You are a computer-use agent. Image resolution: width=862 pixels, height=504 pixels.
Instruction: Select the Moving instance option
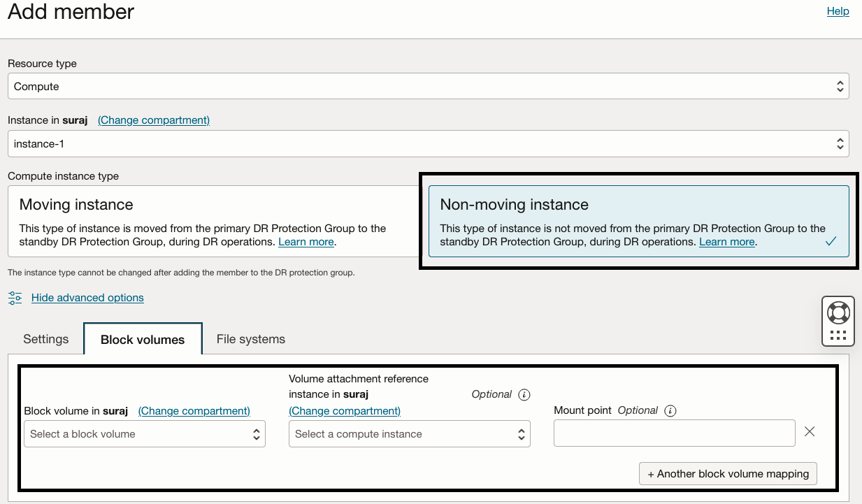tap(210, 221)
